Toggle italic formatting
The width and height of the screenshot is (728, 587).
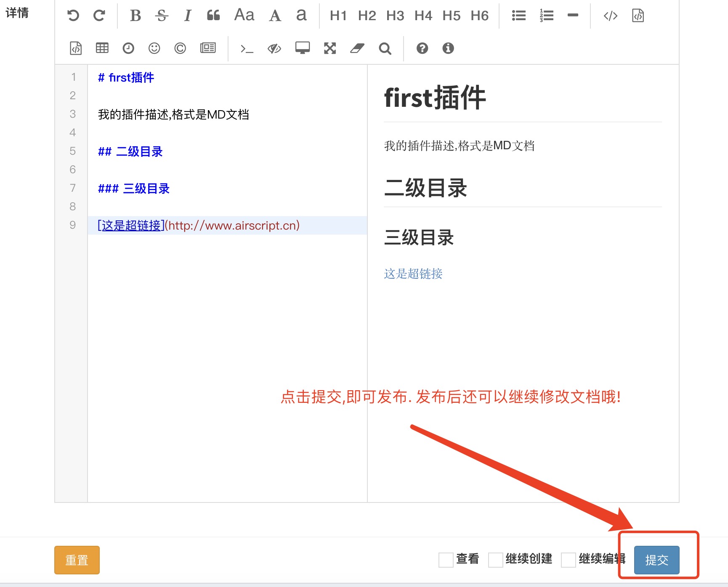pyautogui.click(x=188, y=16)
